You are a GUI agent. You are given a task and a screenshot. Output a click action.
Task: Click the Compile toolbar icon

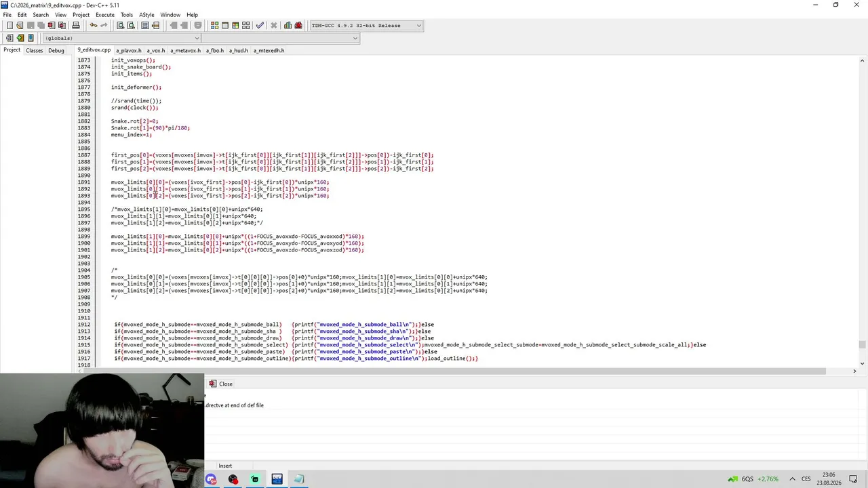pyautogui.click(x=214, y=26)
